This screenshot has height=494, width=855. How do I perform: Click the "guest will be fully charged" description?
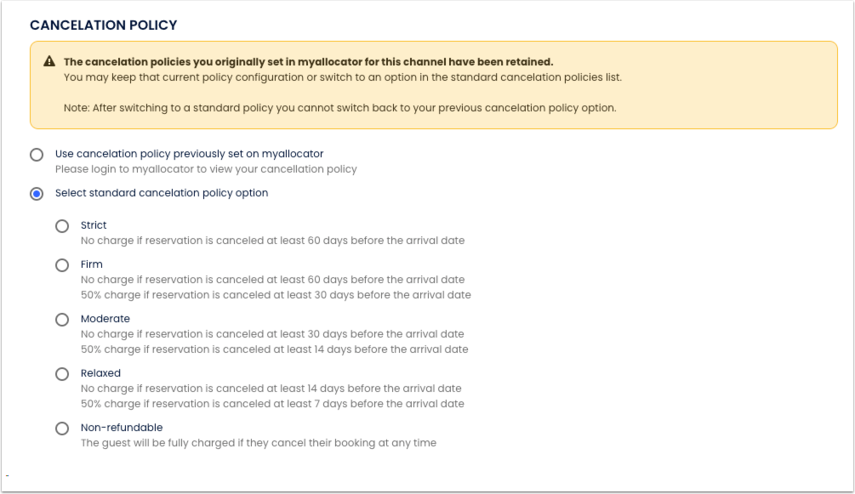(x=258, y=442)
